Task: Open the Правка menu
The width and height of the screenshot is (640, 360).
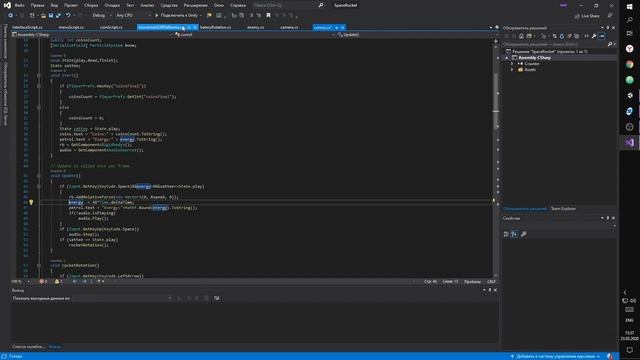Action: (38, 5)
